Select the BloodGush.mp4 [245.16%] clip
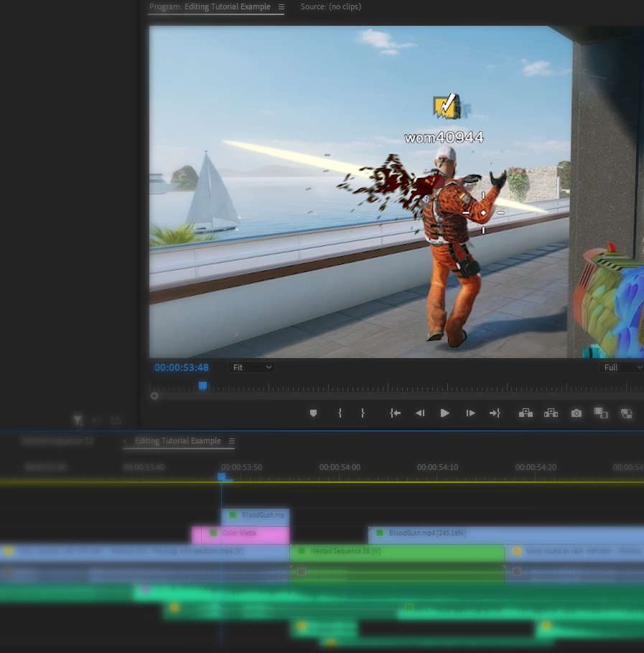The height and width of the screenshot is (653, 644). coord(506,535)
